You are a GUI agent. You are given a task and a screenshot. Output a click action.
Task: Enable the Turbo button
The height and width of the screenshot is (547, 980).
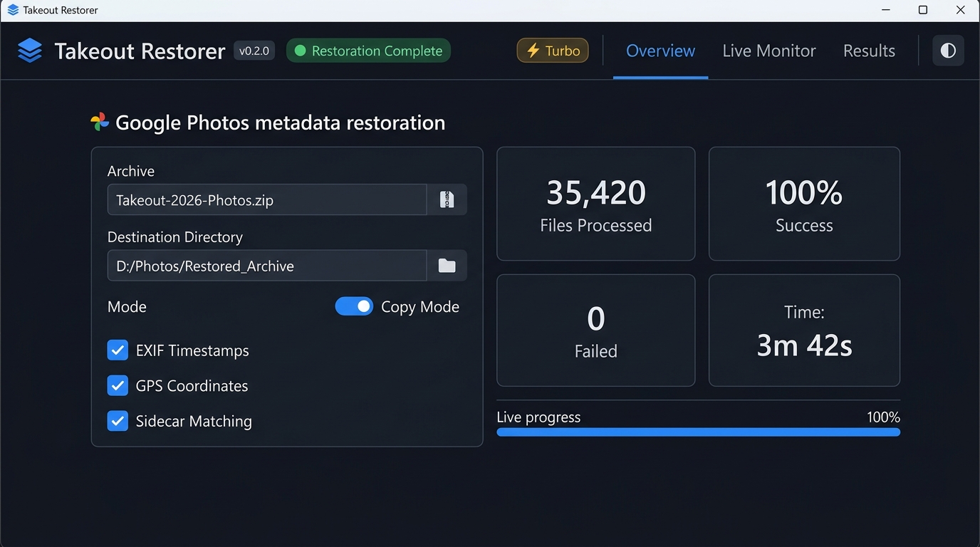point(553,51)
